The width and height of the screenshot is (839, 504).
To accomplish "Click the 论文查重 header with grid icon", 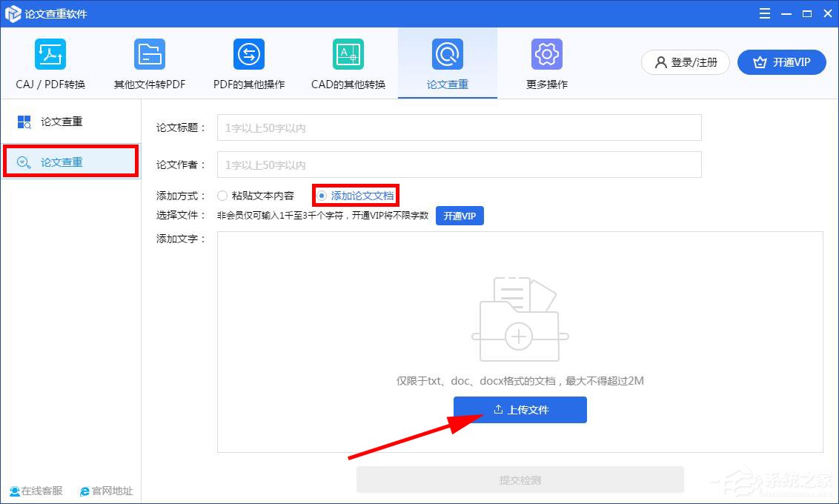I will coord(50,122).
